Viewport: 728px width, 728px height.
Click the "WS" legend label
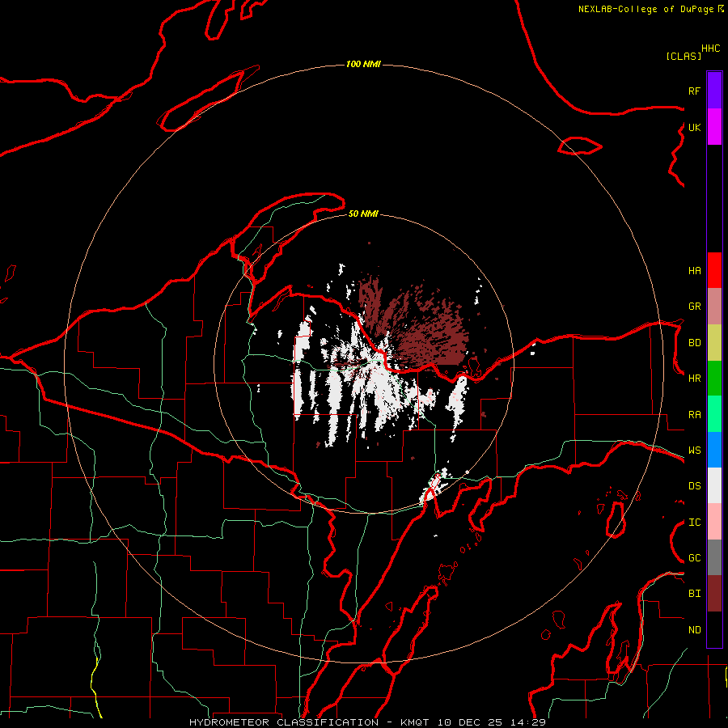[x=694, y=451]
